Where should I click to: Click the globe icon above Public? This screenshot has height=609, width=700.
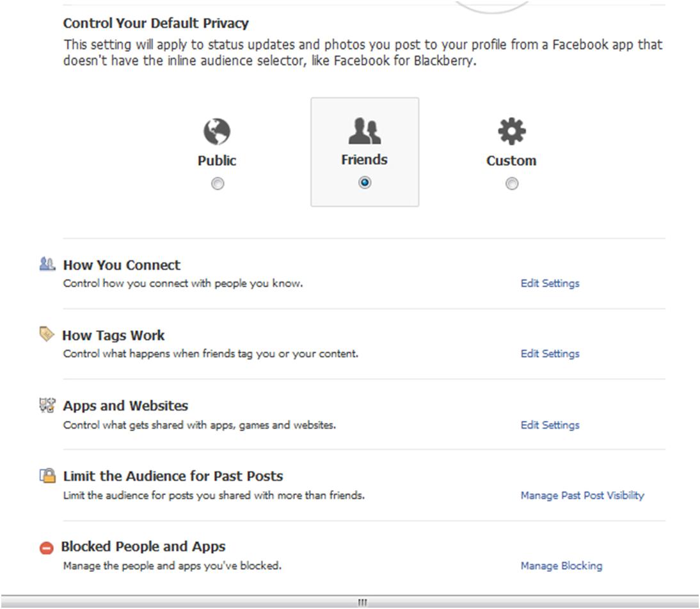217,132
